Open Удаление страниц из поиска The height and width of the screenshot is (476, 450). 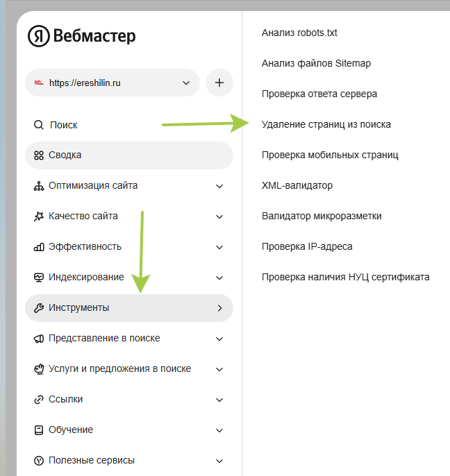tap(326, 124)
